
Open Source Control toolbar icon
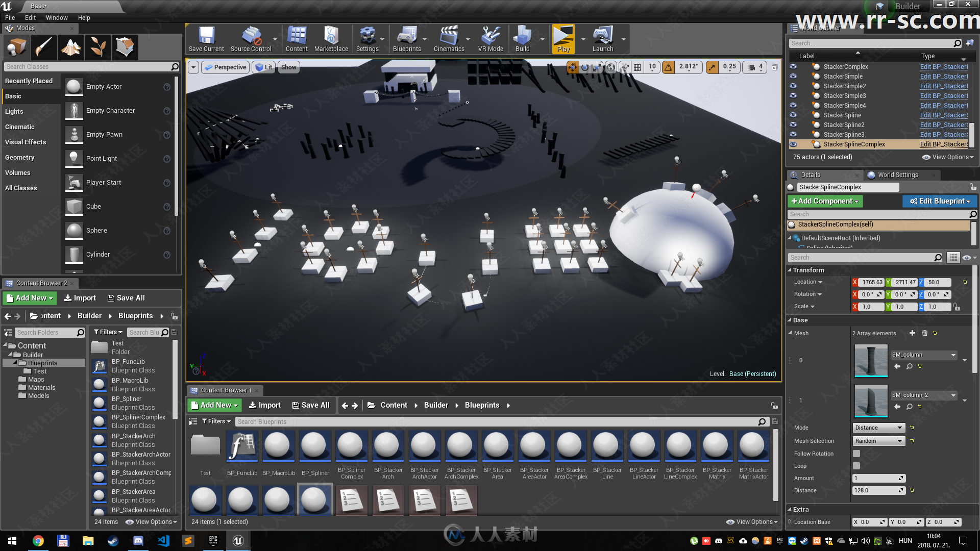coord(251,39)
